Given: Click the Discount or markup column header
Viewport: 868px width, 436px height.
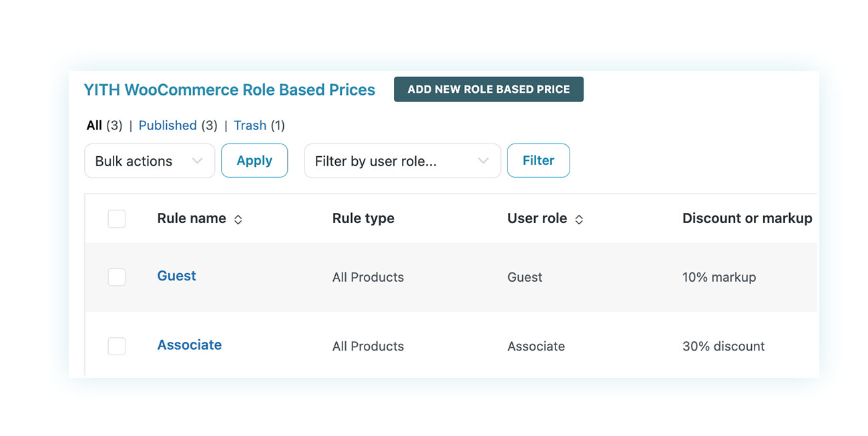Looking at the screenshot, I should 747,218.
